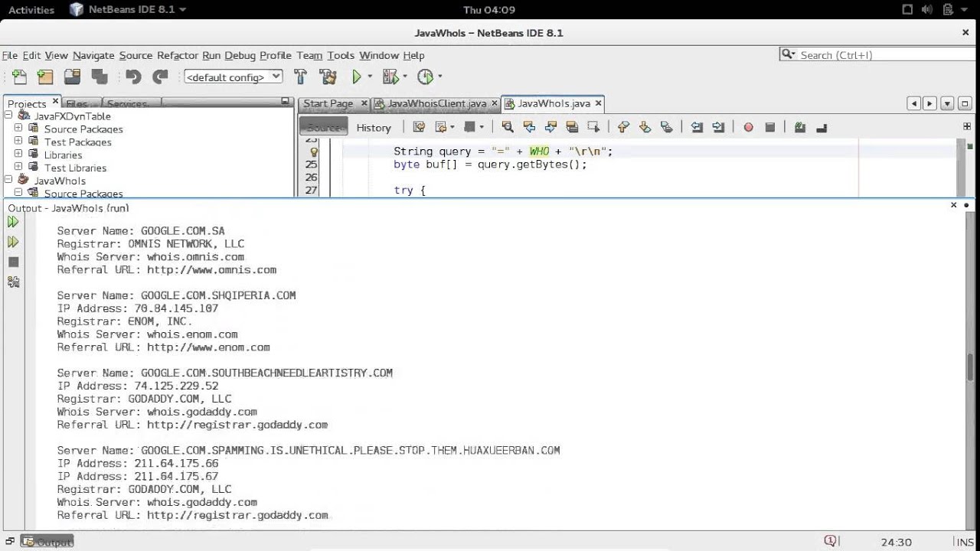Image resolution: width=980 pixels, height=551 pixels.
Task: Redo the last undone edit
Action: [160, 77]
